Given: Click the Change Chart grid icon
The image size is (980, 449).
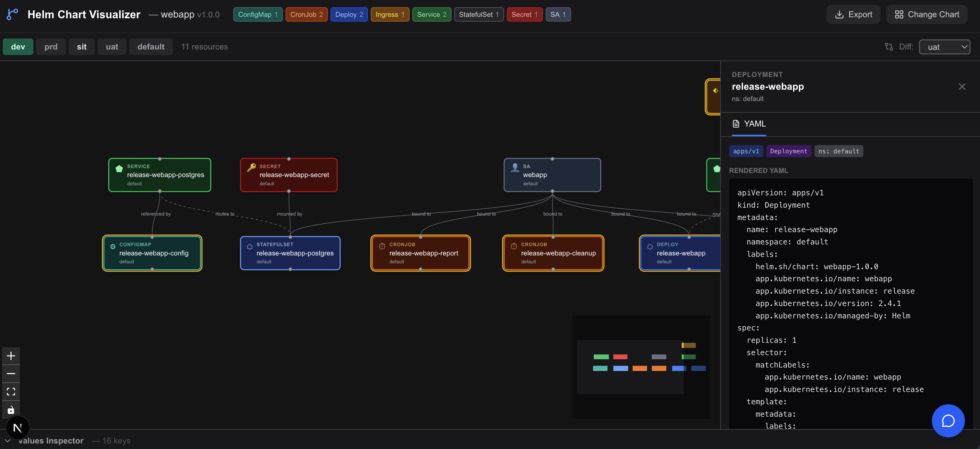Looking at the screenshot, I should pos(899,14).
